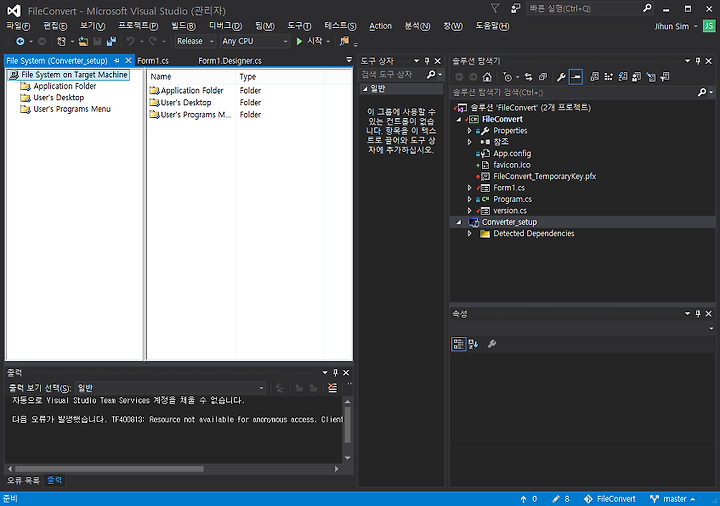Select FileConvert_TemporaryKey.pfx file
720x506 pixels.
coord(545,176)
